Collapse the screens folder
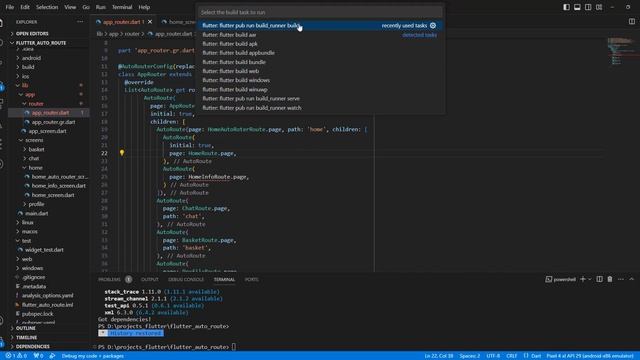This screenshot has width=640, height=360. point(34,140)
